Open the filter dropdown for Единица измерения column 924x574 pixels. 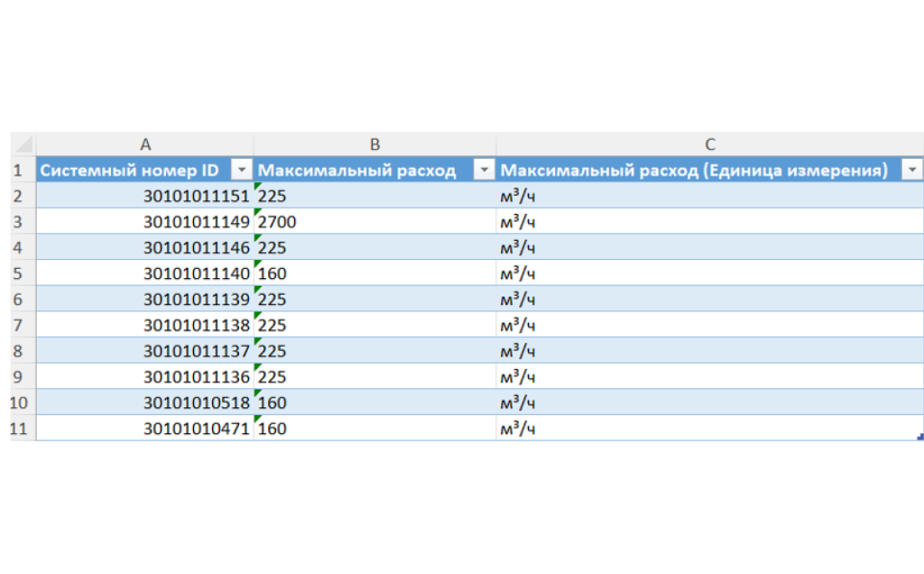(912, 170)
